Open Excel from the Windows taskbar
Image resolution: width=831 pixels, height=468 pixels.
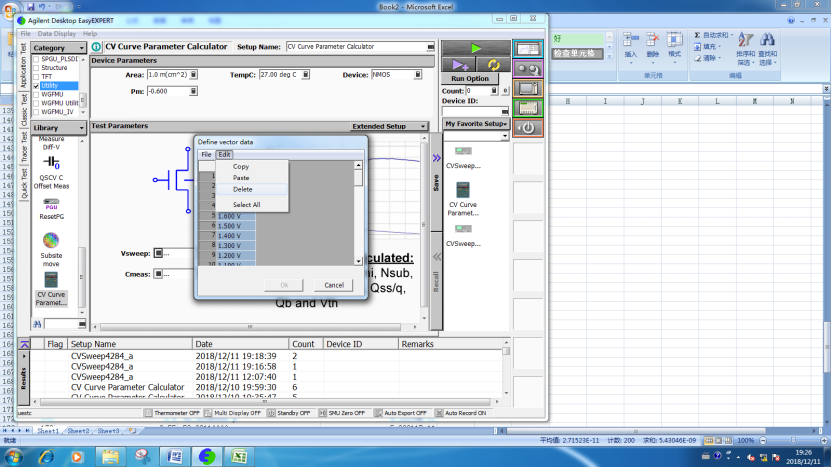click(x=238, y=456)
